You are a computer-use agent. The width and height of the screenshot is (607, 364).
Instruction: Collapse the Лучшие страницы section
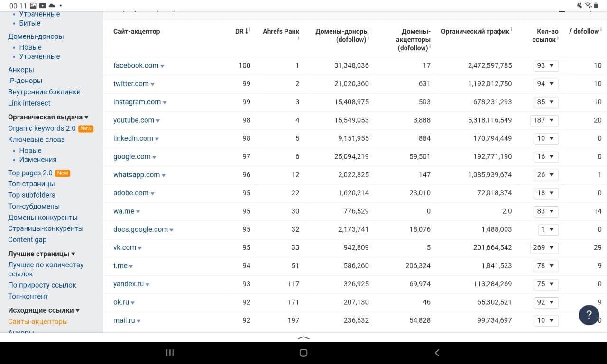42,254
